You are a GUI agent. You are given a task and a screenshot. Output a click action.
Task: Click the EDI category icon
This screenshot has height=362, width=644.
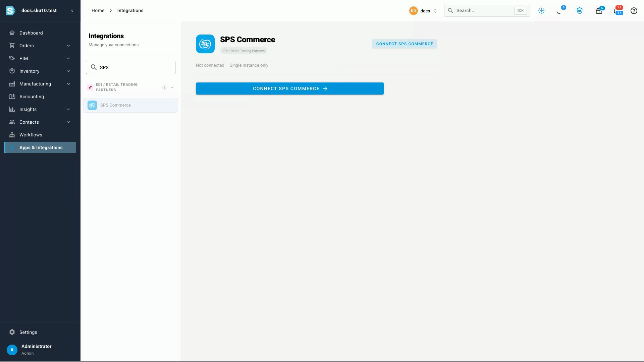click(x=90, y=87)
